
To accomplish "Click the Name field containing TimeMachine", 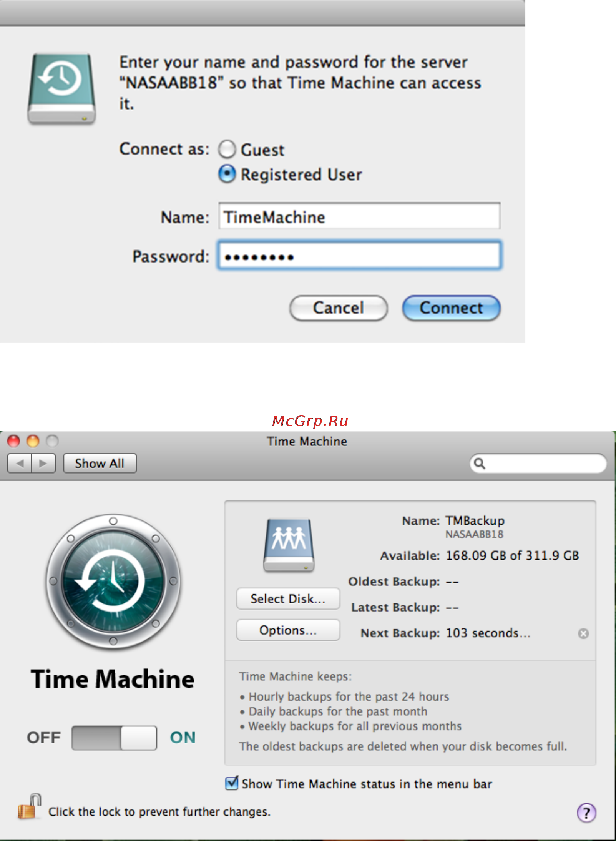I will coord(359,216).
